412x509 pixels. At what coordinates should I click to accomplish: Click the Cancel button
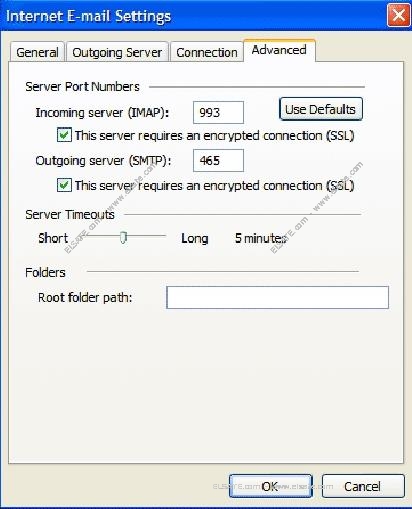click(363, 486)
